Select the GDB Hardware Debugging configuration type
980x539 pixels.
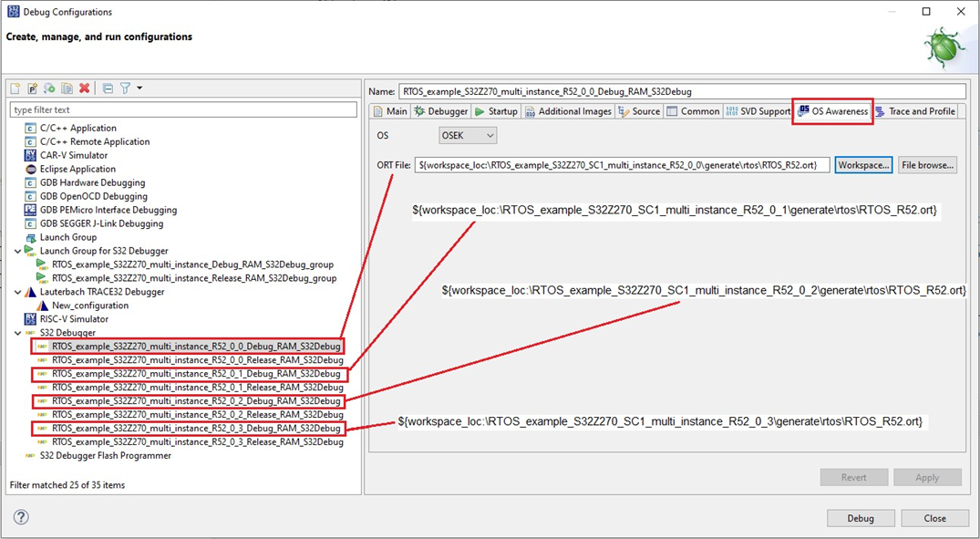(x=88, y=182)
